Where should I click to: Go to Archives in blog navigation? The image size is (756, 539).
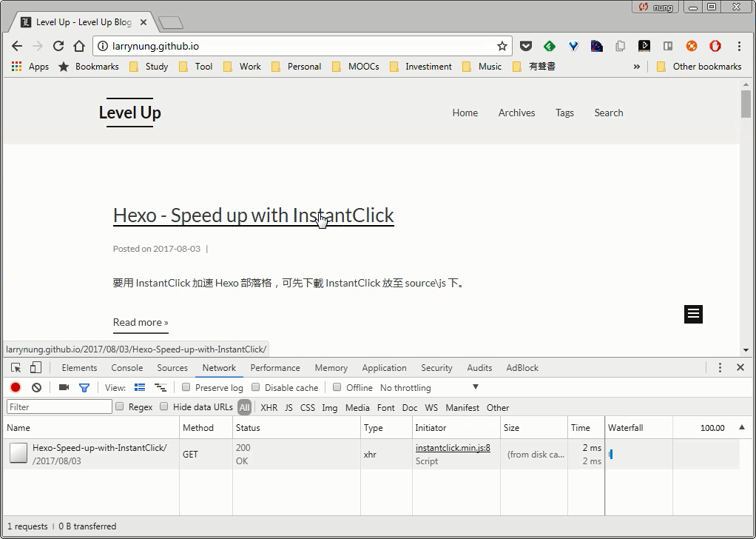coord(517,113)
